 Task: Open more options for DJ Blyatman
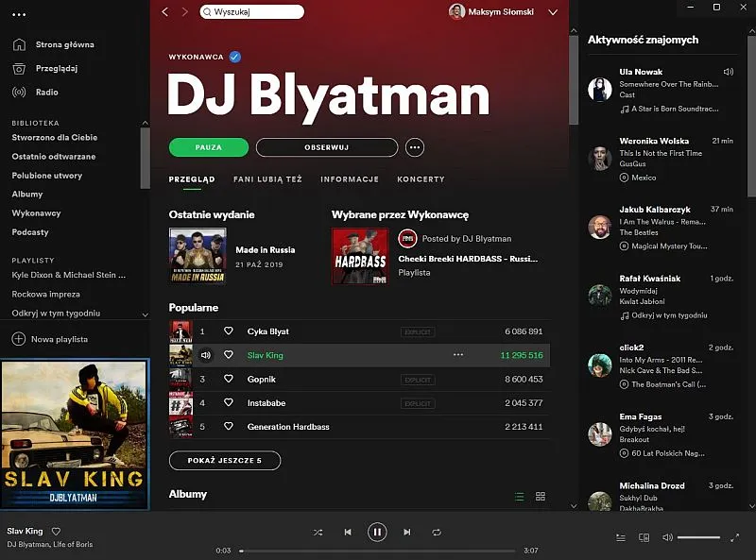pos(413,147)
